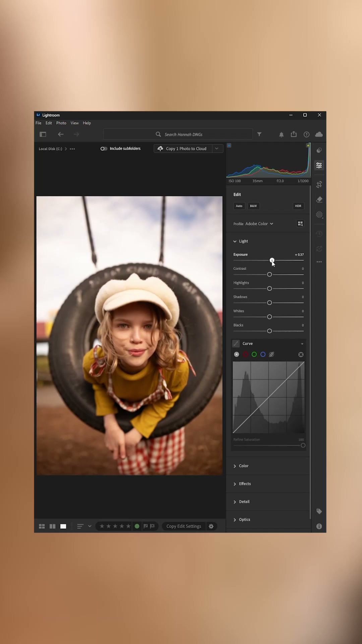Switch to single photo detail view

tap(63, 527)
